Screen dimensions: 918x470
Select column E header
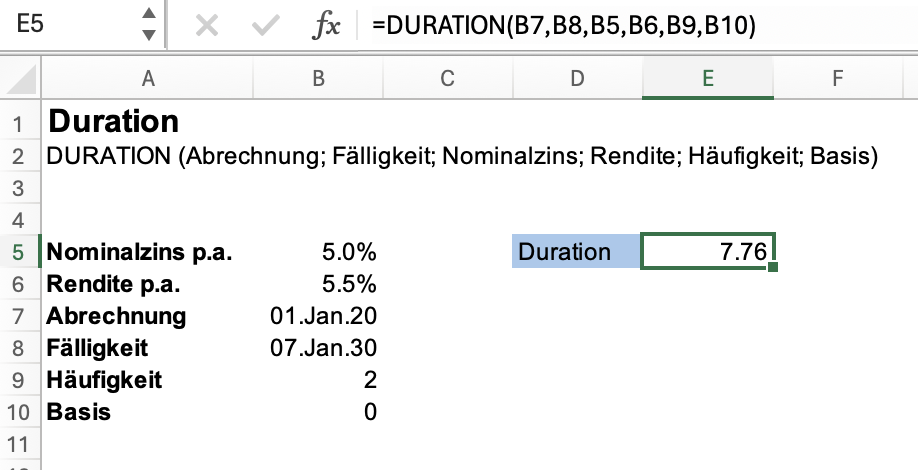(x=707, y=78)
